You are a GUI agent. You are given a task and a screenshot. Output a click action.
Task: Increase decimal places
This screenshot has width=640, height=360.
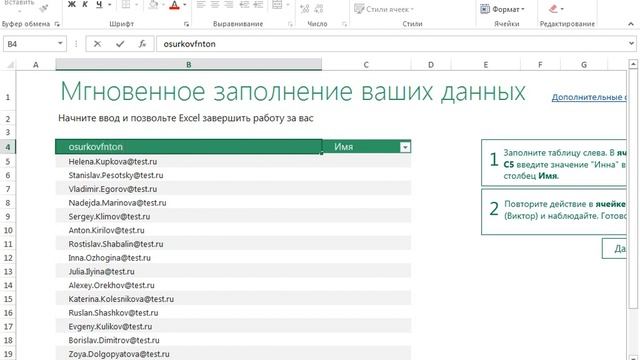304,9
